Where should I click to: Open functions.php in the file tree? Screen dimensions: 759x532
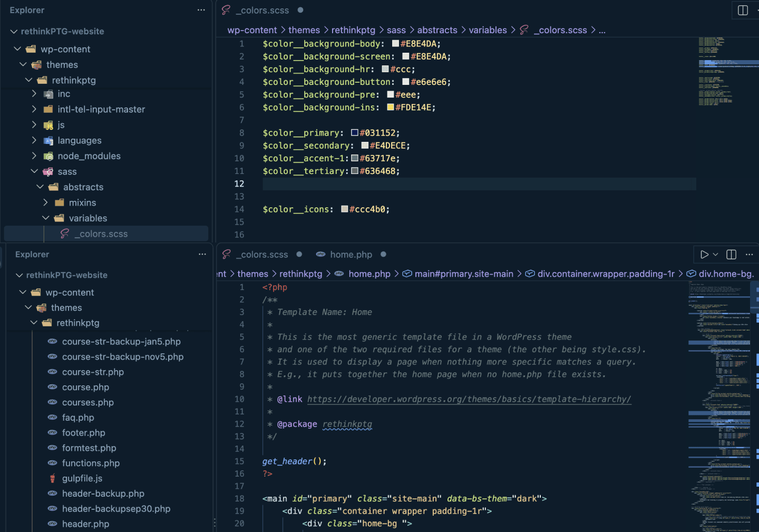tap(91, 463)
